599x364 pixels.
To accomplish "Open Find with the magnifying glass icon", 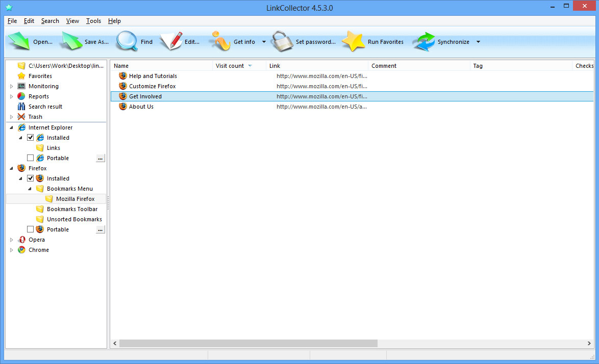I will pos(127,42).
